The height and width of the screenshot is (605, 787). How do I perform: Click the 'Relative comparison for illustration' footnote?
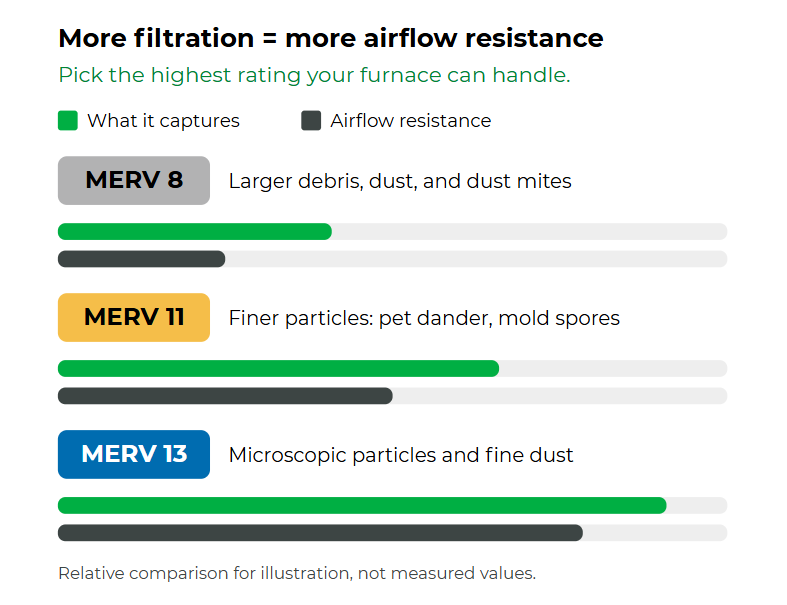tap(297, 573)
